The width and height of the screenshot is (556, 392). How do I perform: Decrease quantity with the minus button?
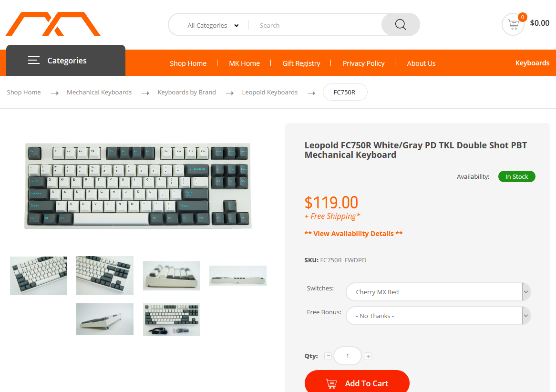coord(328,356)
